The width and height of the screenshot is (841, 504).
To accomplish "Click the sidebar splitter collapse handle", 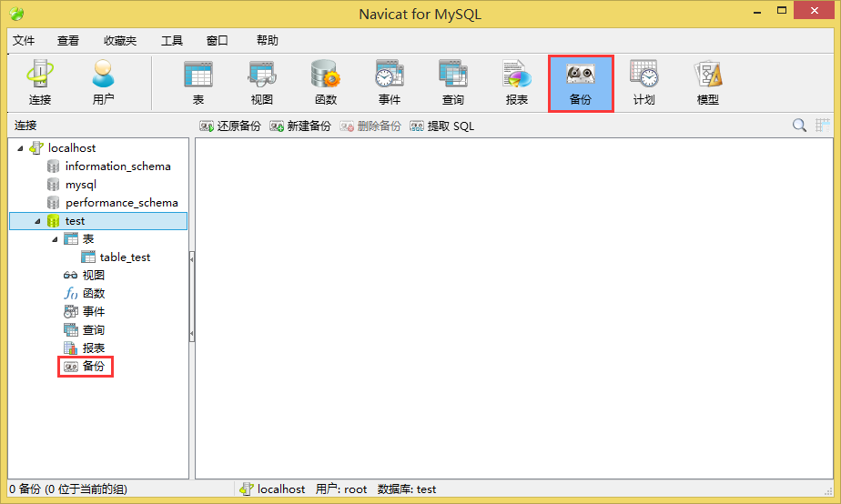I will (192, 297).
